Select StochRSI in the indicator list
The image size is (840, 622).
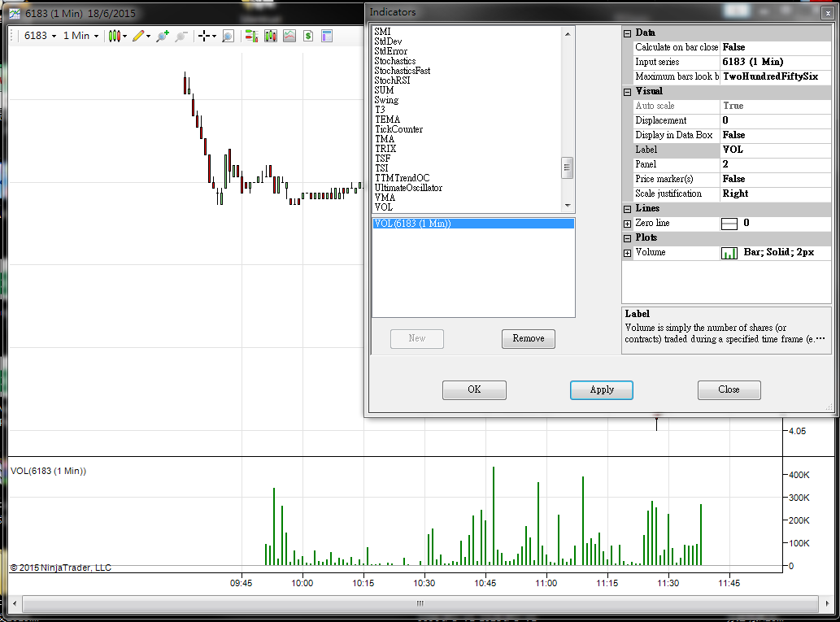(x=392, y=80)
